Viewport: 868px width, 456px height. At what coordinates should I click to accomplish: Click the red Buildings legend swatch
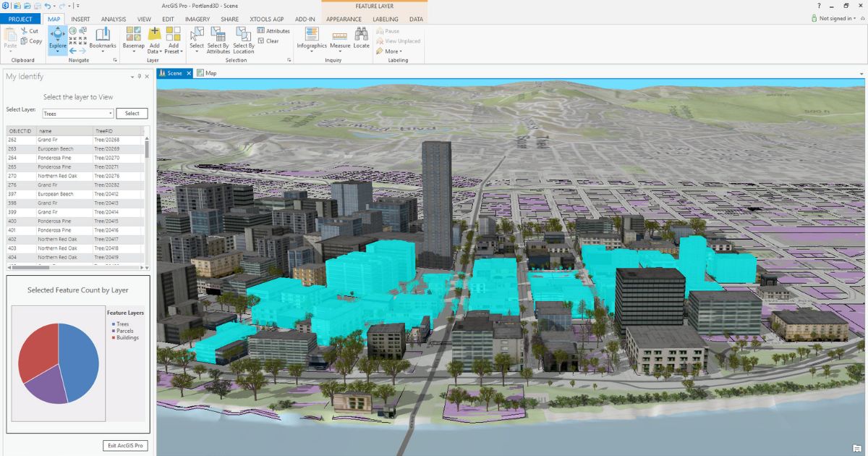[113, 337]
